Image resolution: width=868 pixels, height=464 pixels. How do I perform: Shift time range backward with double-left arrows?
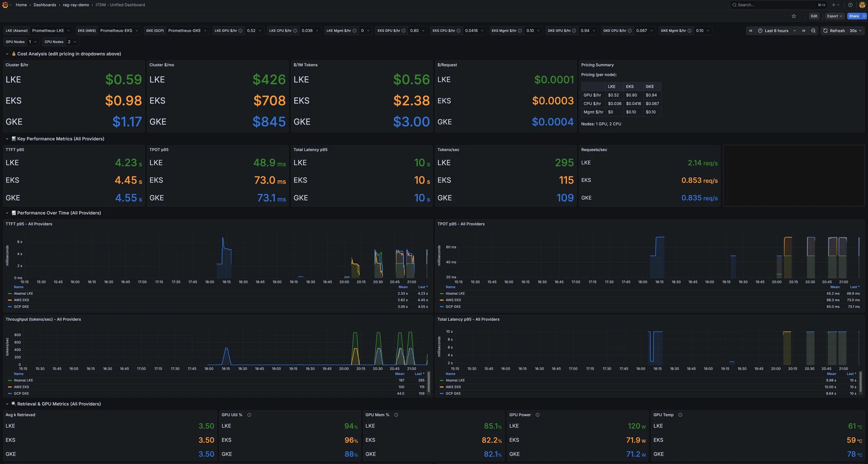751,31
